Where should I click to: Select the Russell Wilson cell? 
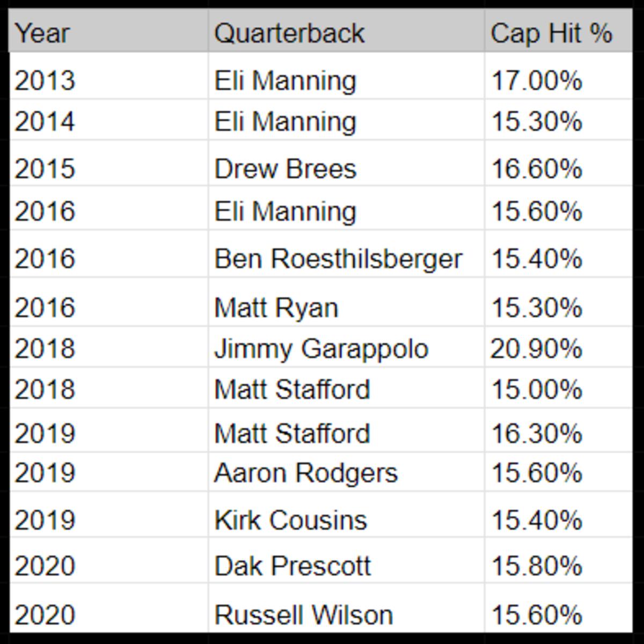click(346, 614)
